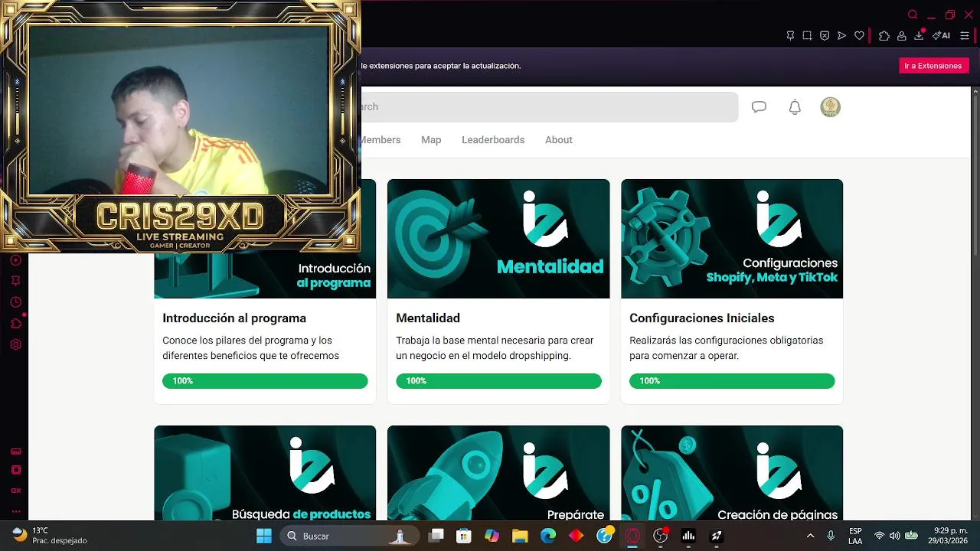Open GX Control chip icon in sidebar

pyautogui.click(x=15, y=470)
